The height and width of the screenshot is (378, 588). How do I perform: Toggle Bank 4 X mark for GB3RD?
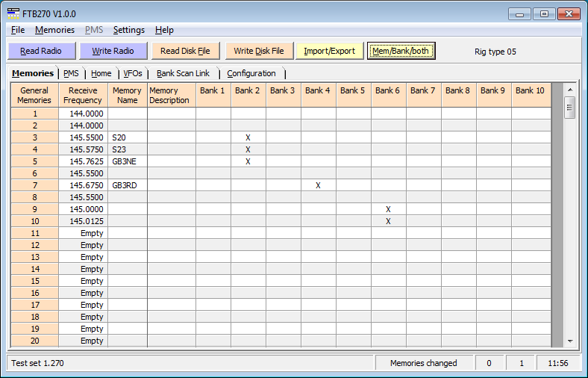tap(318, 185)
